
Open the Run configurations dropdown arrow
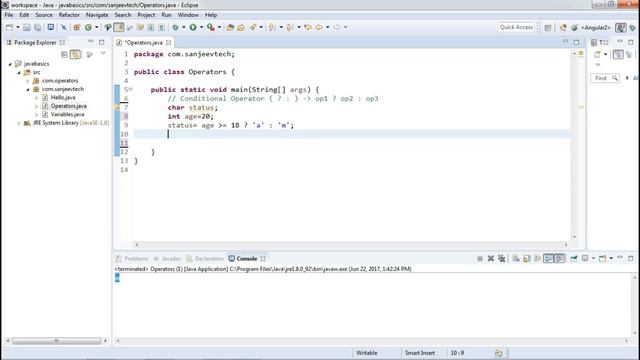click(x=202, y=27)
